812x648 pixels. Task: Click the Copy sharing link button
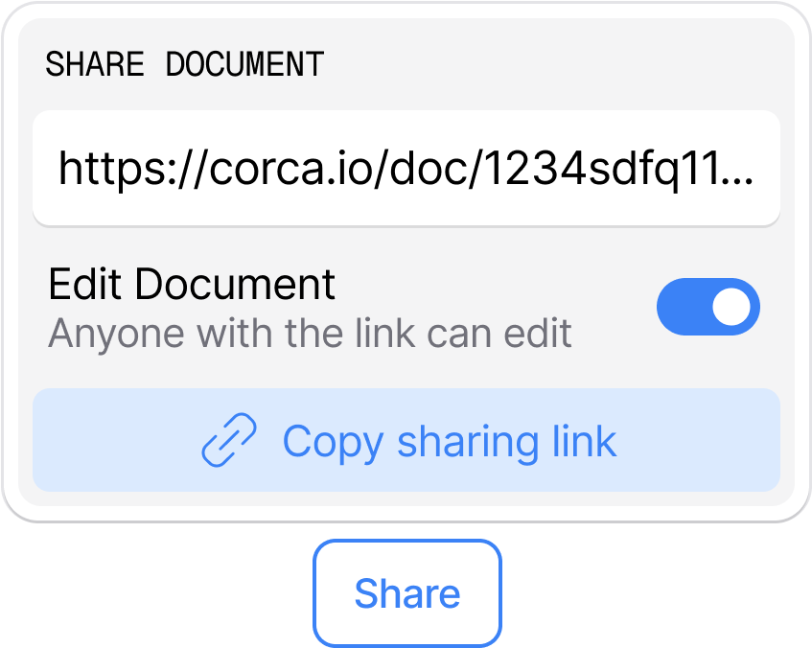click(x=406, y=440)
